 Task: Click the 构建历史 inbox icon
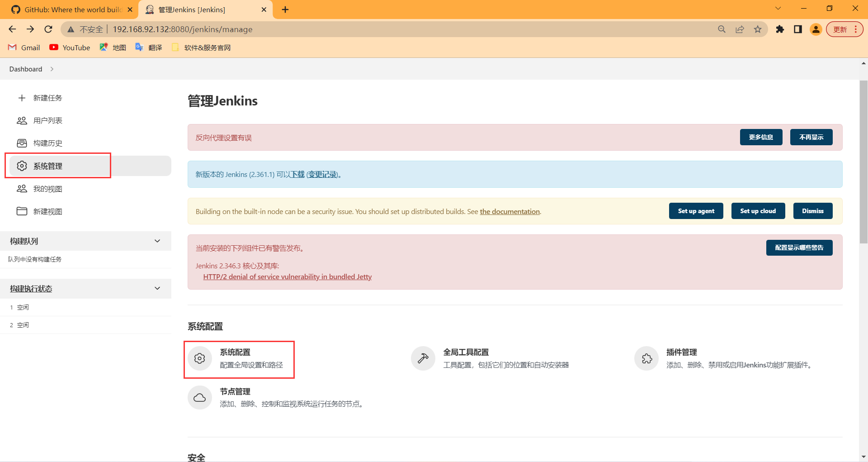pyautogui.click(x=22, y=143)
